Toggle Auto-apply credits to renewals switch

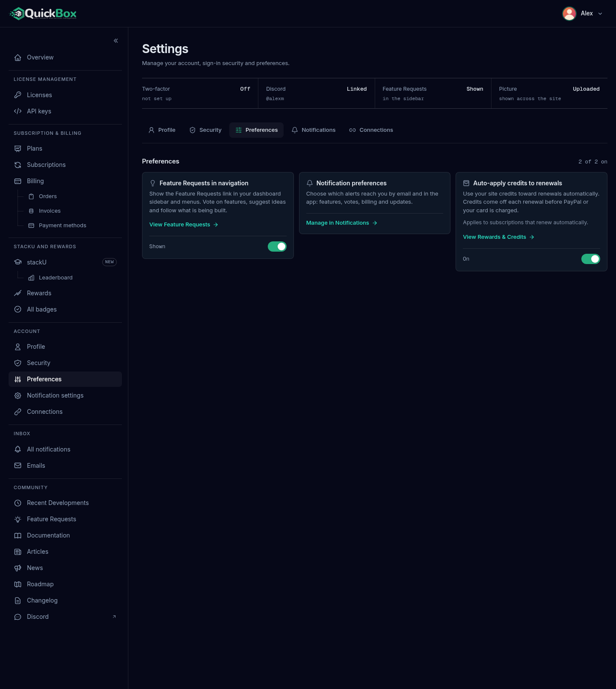(591, 259)
